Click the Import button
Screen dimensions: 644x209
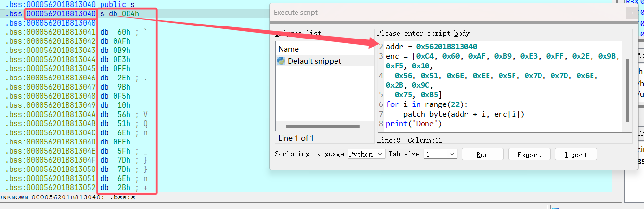tap(576, 155)
